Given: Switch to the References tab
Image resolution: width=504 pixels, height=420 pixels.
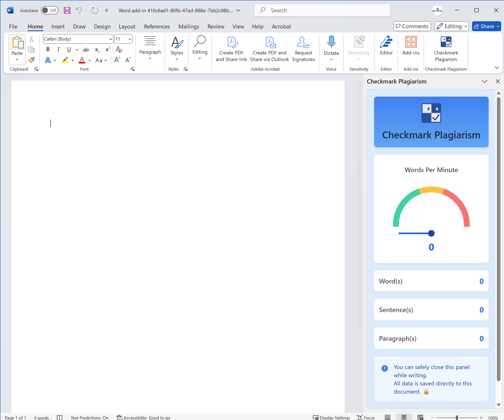Looking at the screenshot, I should click(x=157, y=26).
